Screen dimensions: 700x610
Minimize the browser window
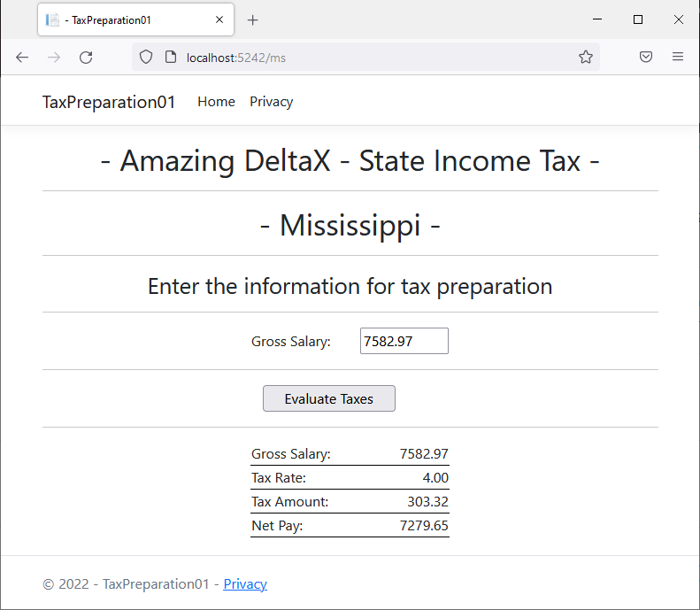pyautogui.click(x=597, y=19)
